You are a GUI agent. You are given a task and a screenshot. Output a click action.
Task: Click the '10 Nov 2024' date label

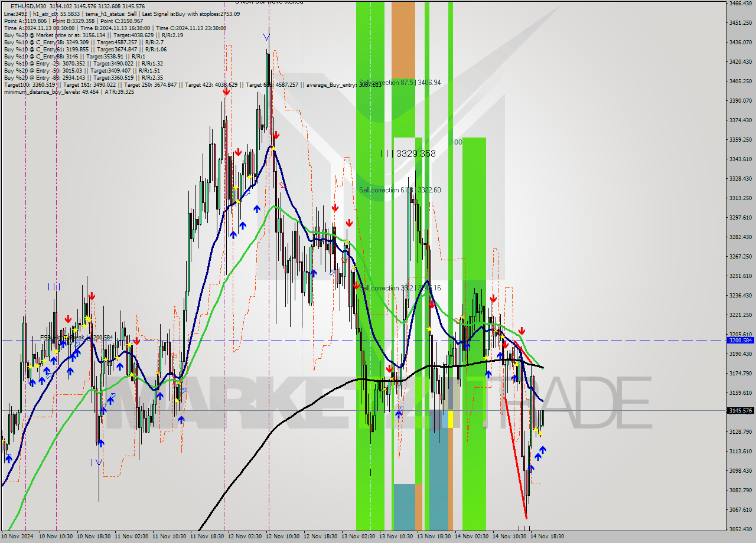coord(18,537)
